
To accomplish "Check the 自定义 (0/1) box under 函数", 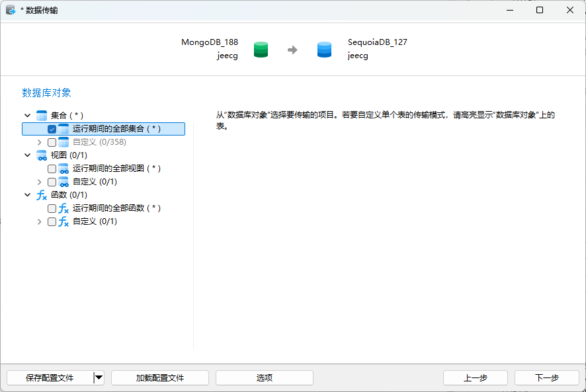I will click(x=52, y=222).
